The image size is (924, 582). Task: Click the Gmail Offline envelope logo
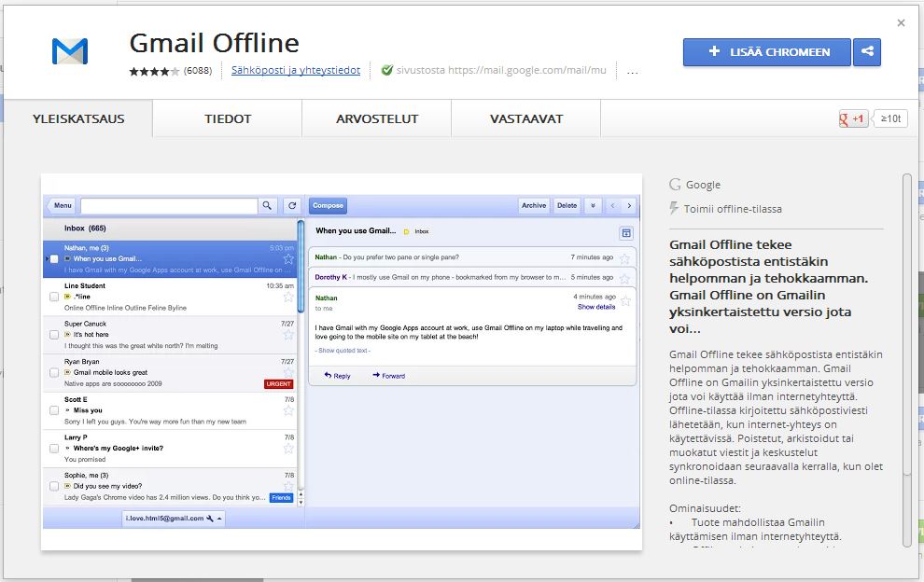[70, 52]
